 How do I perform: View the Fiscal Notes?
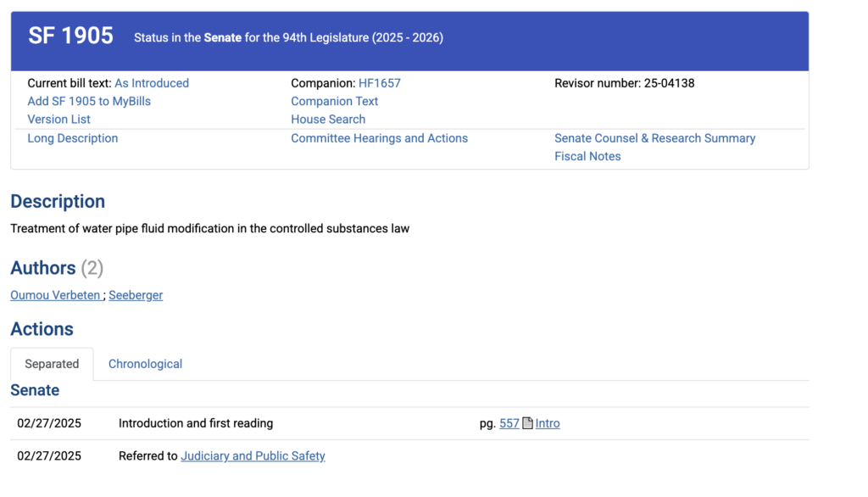click(587, 156)
